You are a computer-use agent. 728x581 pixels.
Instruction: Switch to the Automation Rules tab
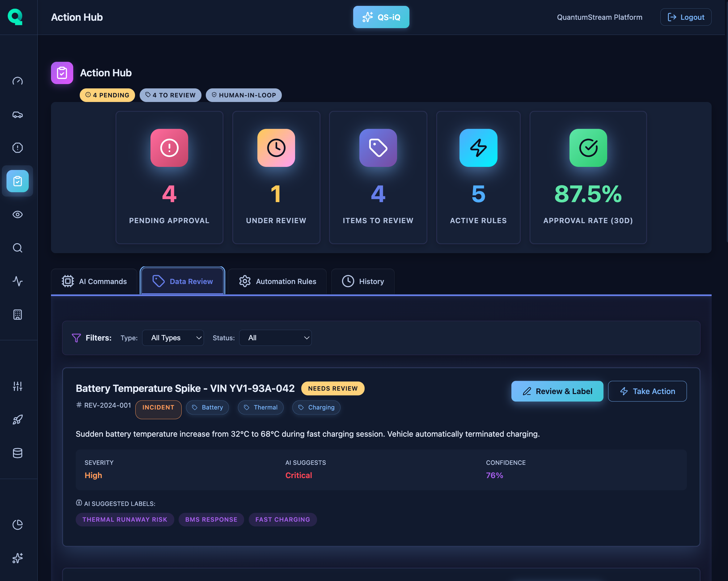[277, 281]
